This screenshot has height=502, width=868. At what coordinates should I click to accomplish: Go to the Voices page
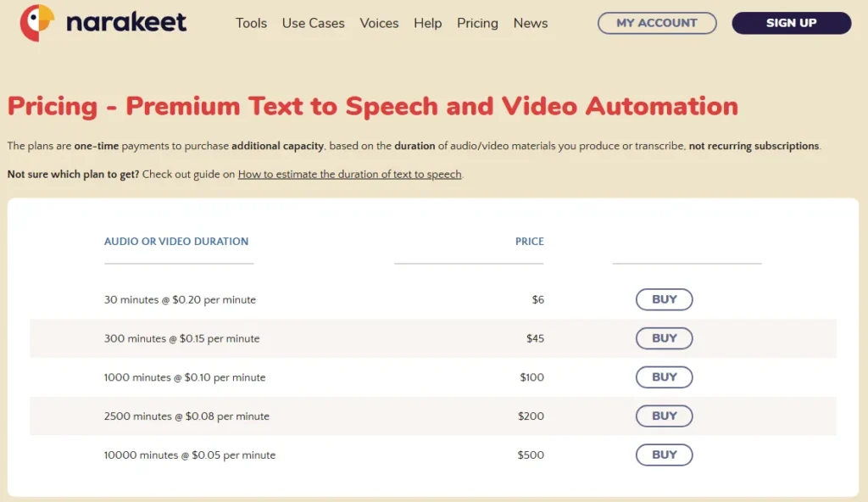pos(379,23)
